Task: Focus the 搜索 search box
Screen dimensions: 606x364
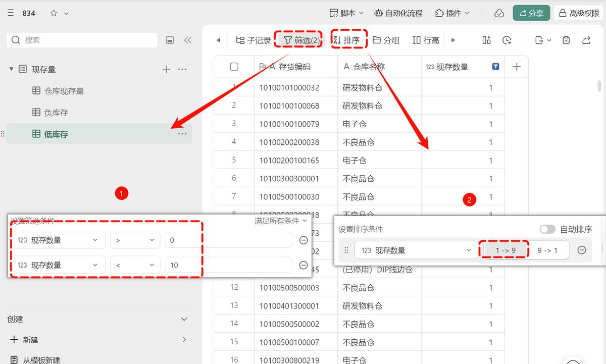Action: click(82, 40)
